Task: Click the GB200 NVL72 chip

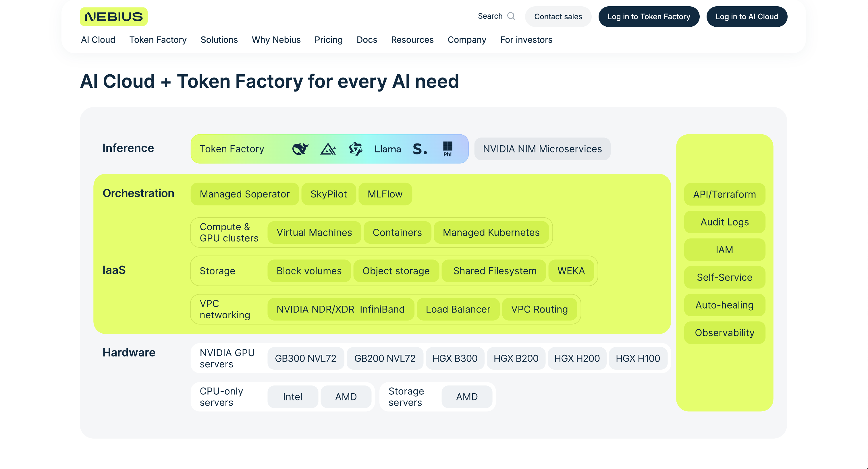Action: 385,358
